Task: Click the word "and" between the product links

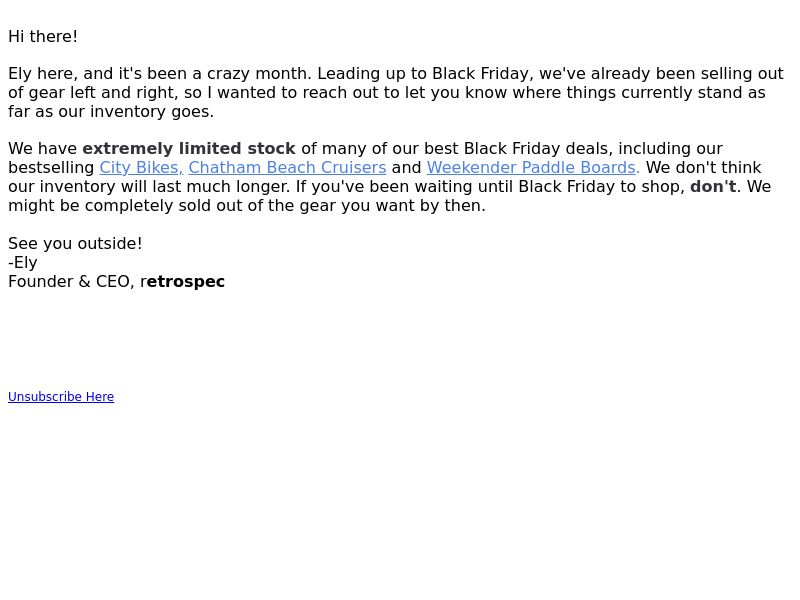Action: 407,167
